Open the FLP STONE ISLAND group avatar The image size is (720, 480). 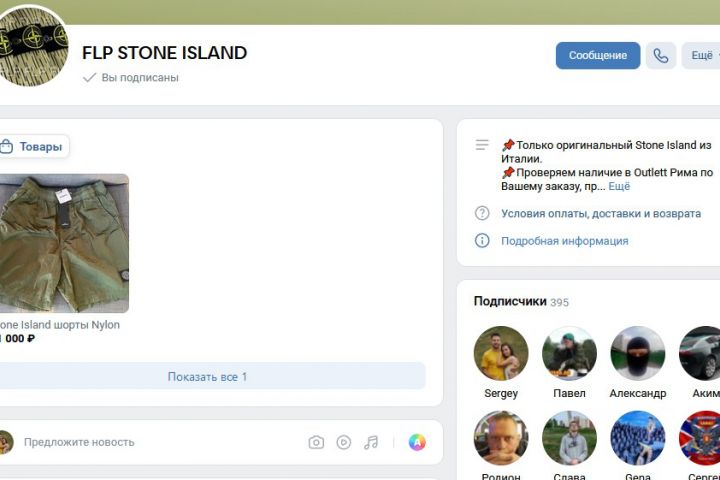30,46
